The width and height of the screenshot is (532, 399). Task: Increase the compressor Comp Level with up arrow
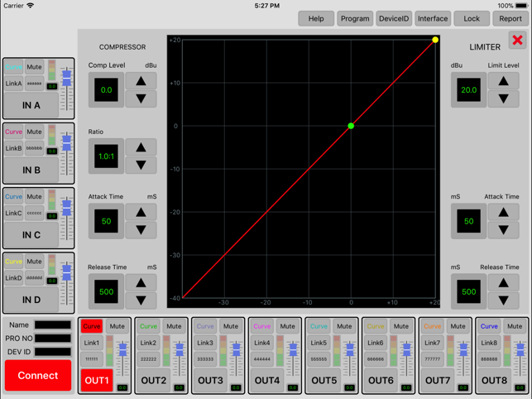(141, 81)
